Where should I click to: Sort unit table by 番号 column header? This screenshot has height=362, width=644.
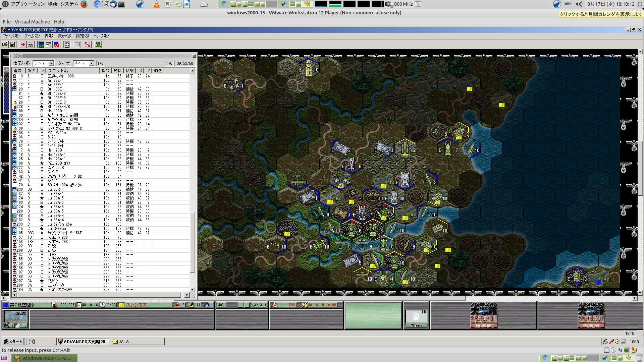[x=18, y=71]
